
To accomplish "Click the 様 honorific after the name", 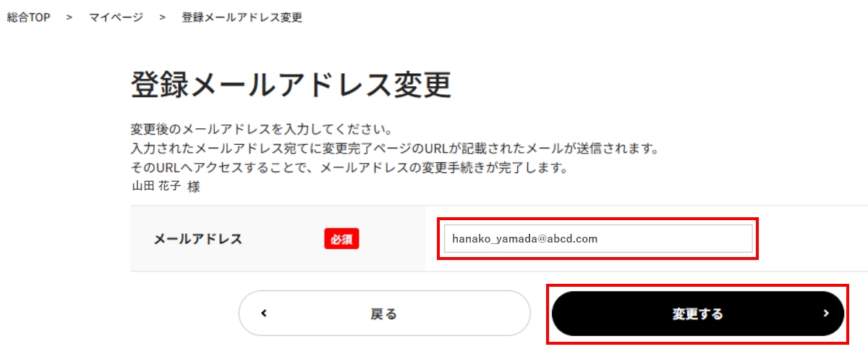I will [193, 186].
